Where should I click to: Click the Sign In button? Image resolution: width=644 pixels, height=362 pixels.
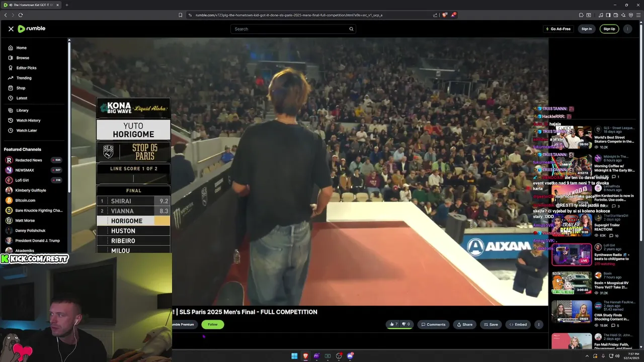point(587,29)
